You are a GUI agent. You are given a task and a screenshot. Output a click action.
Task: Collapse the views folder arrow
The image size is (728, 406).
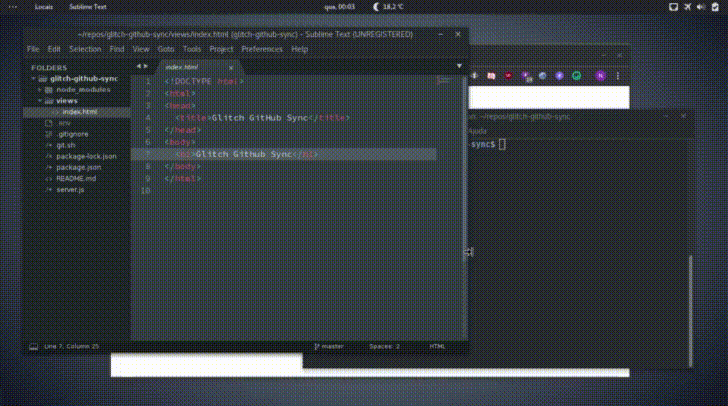40,101
